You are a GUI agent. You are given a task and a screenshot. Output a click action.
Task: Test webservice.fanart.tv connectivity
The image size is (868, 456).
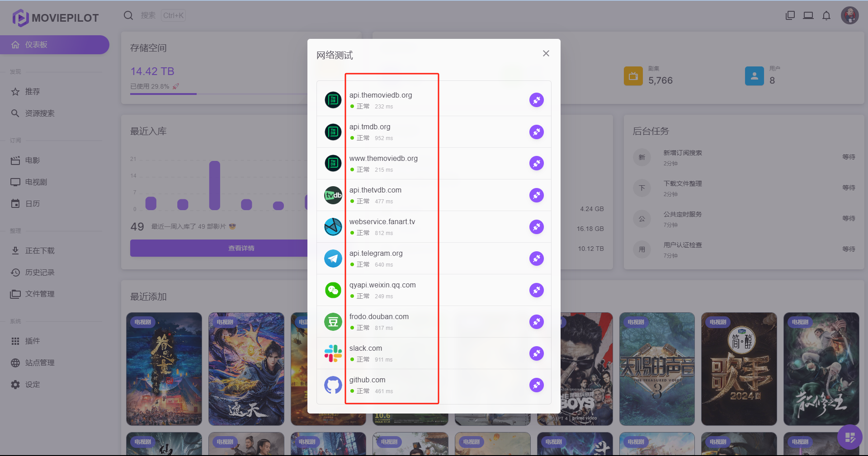click(x=536, y=227)
